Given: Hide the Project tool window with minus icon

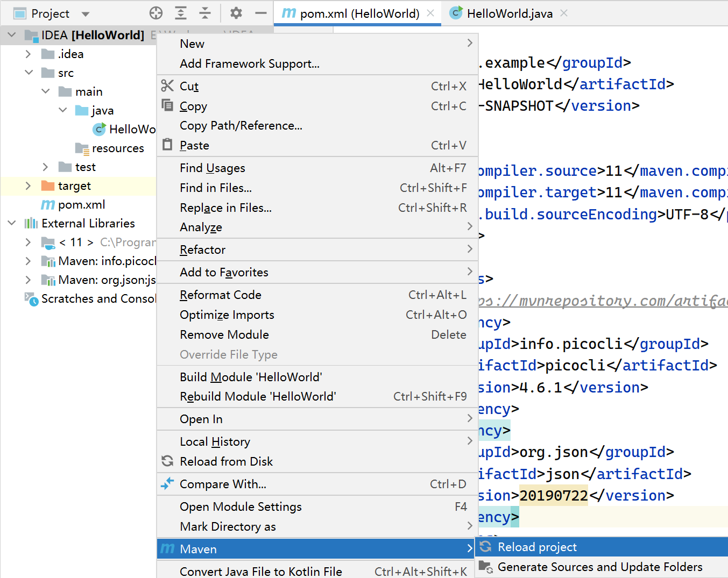Looking at the screenshot, I should (x=261, y=13).
